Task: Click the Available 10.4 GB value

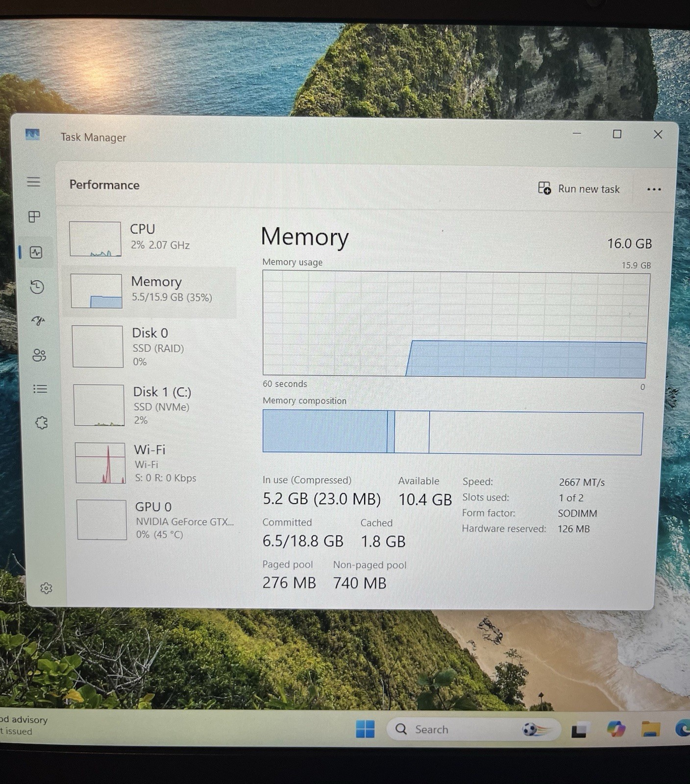Action: point(425,499)
